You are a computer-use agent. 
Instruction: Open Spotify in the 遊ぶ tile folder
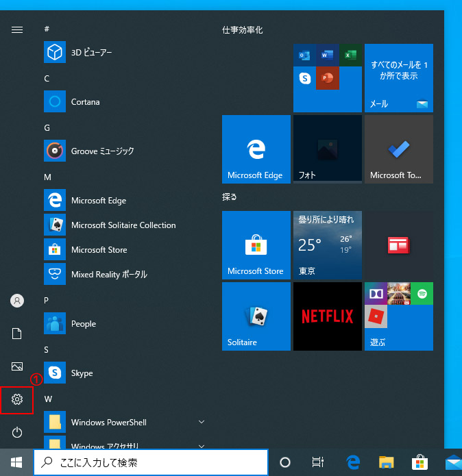[422, 294]
